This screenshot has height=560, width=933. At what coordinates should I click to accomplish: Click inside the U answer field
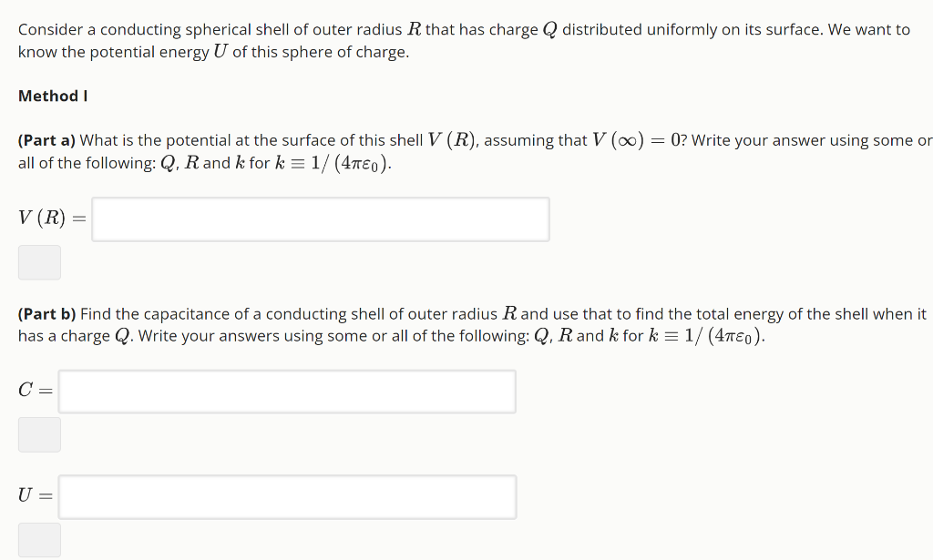287,496
